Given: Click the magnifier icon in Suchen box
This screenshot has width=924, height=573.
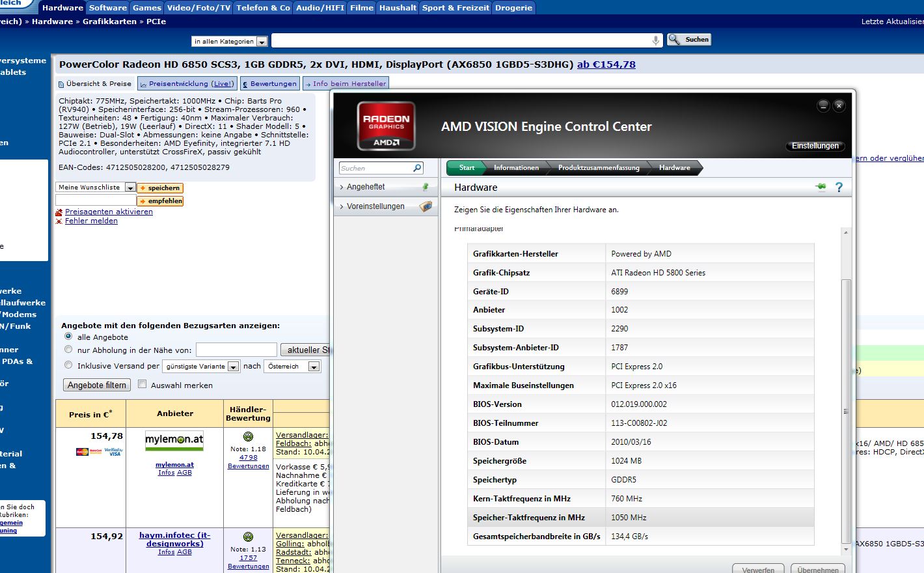Looking at the screenshot, I should coord(417,168).
